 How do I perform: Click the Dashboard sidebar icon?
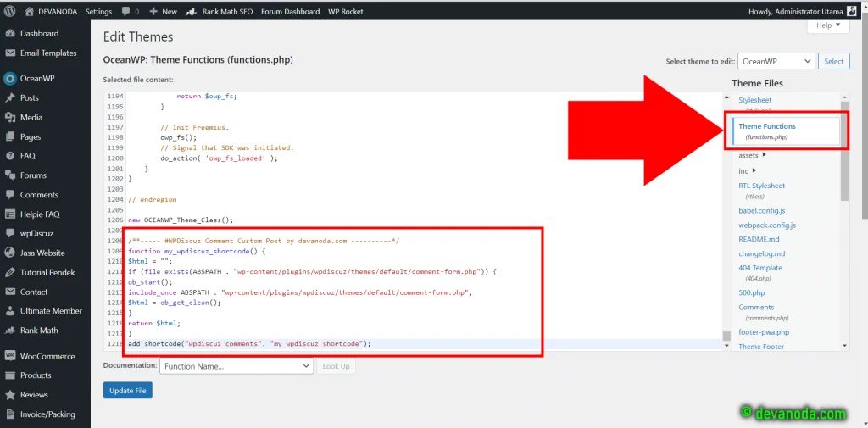(9, 33)
